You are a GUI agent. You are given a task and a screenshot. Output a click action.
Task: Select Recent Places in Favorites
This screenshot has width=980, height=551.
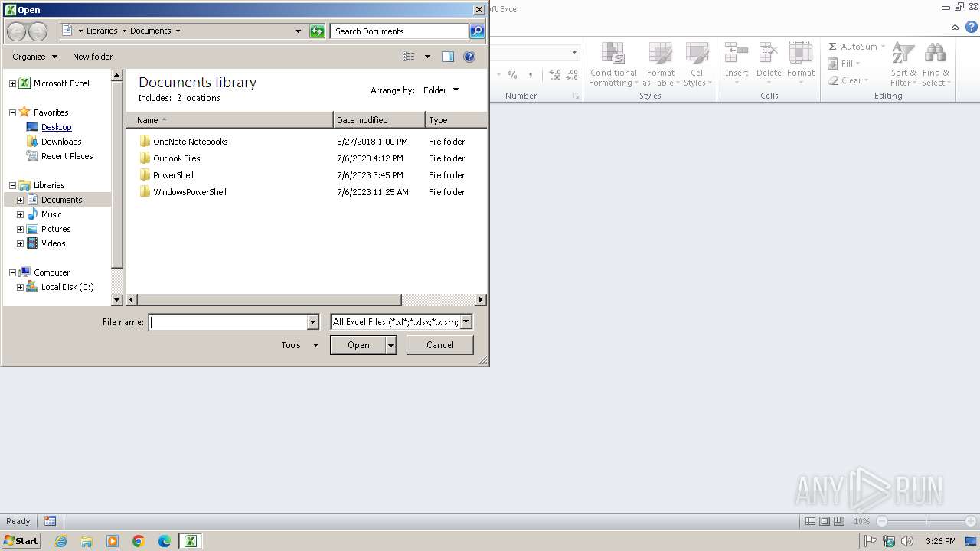pyautogui.click(x=67, y=156)
